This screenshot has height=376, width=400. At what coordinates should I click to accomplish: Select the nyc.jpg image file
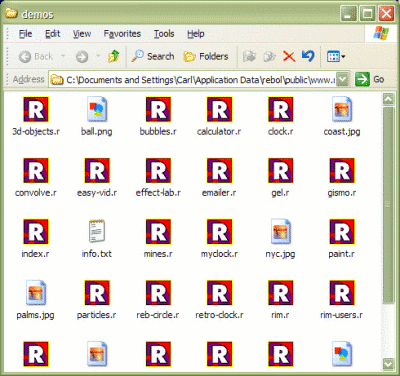[x=280, y=232]
